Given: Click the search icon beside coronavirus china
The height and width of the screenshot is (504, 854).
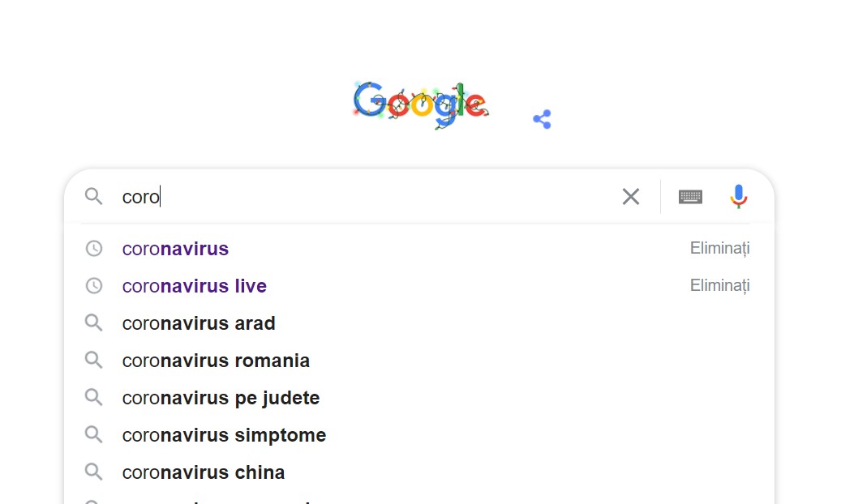Looking at the screenshot, I should click(x=94, y=472).
